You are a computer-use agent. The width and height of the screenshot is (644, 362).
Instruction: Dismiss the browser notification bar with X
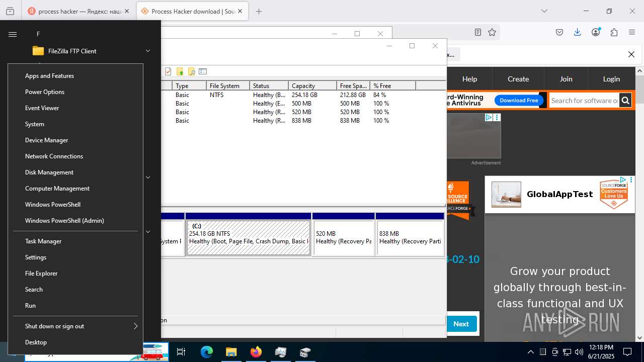631,54
